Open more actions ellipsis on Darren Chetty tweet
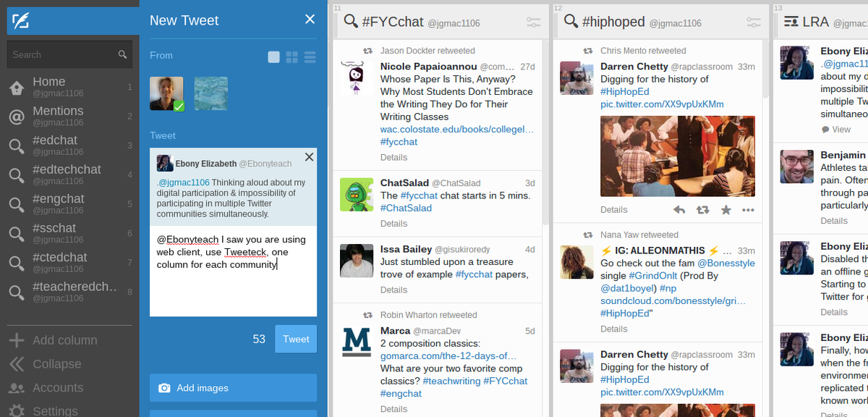Image resolution: width=868 pixels, height=417 pixels. 749,210
